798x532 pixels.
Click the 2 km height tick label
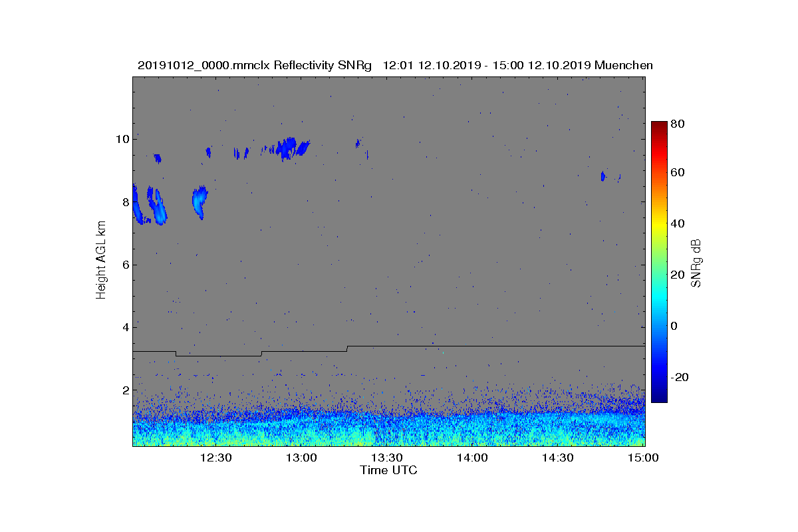coord(124,390)
